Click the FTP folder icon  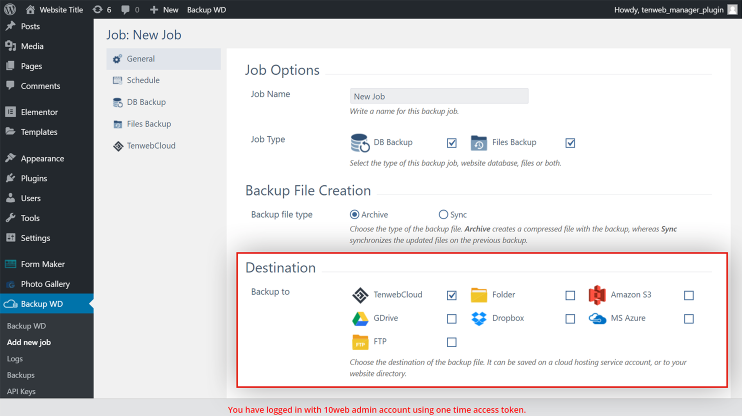click(360, 342)
